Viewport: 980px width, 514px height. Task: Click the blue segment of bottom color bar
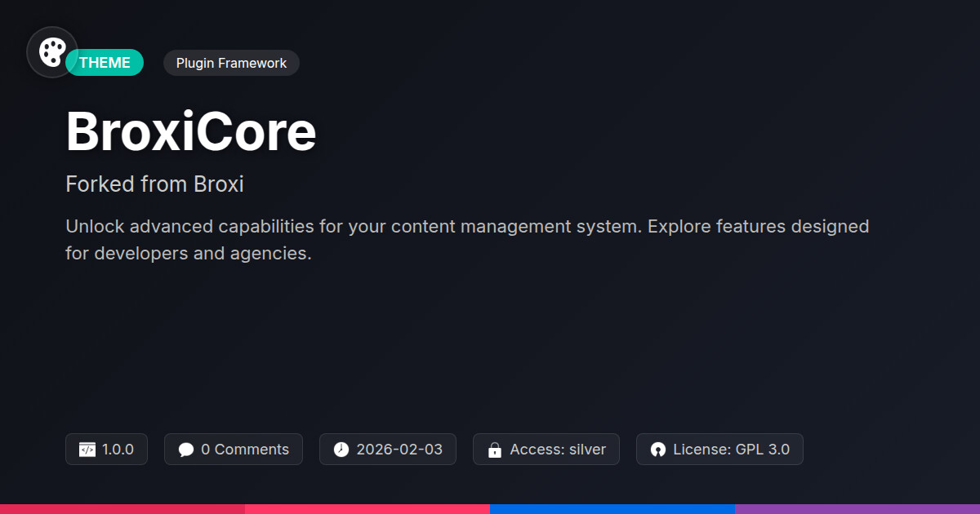coord(612,508)
